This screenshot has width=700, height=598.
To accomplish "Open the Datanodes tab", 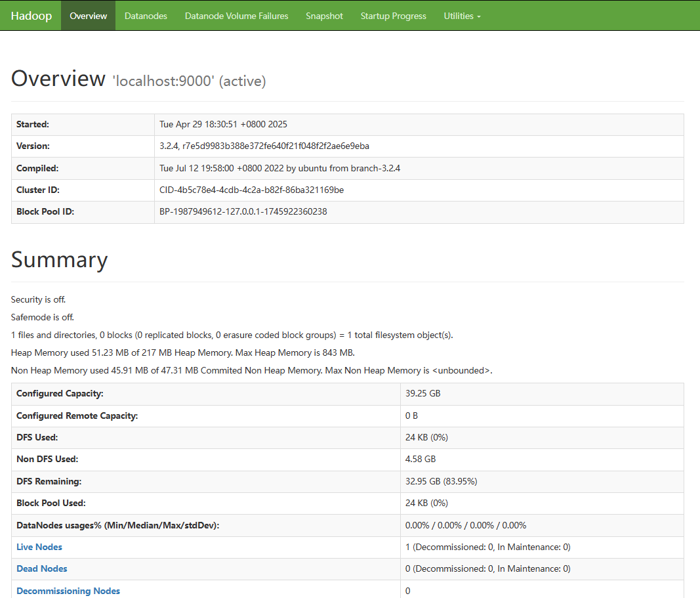I will tap(146, 16).
